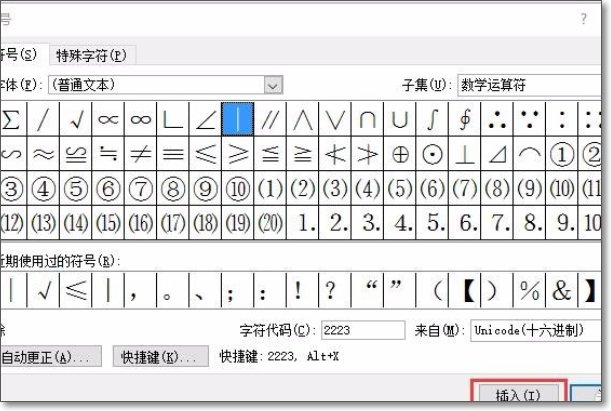Select the not-equal symbol
The width and height of the screenshot is (611, 411).
pos(140,153)
